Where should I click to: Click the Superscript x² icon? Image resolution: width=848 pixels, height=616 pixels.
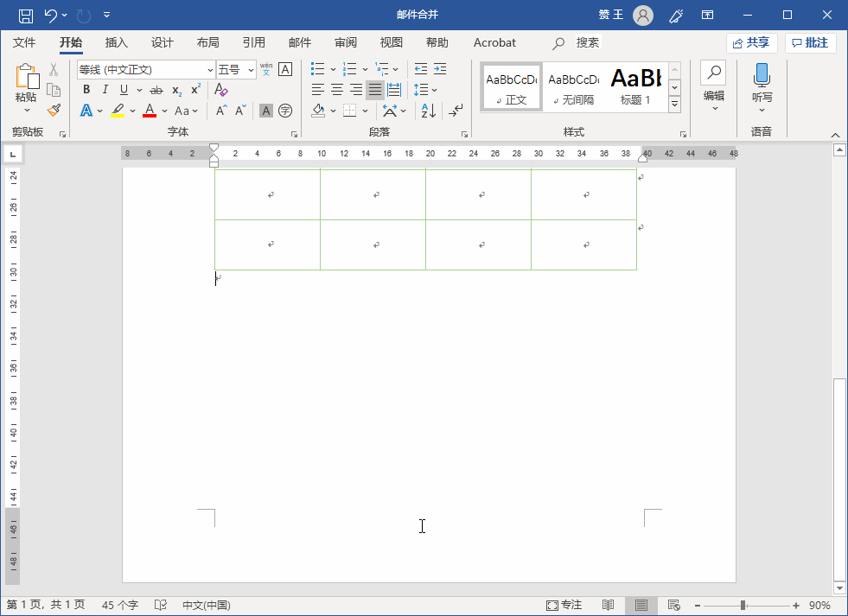coord(196,90)
